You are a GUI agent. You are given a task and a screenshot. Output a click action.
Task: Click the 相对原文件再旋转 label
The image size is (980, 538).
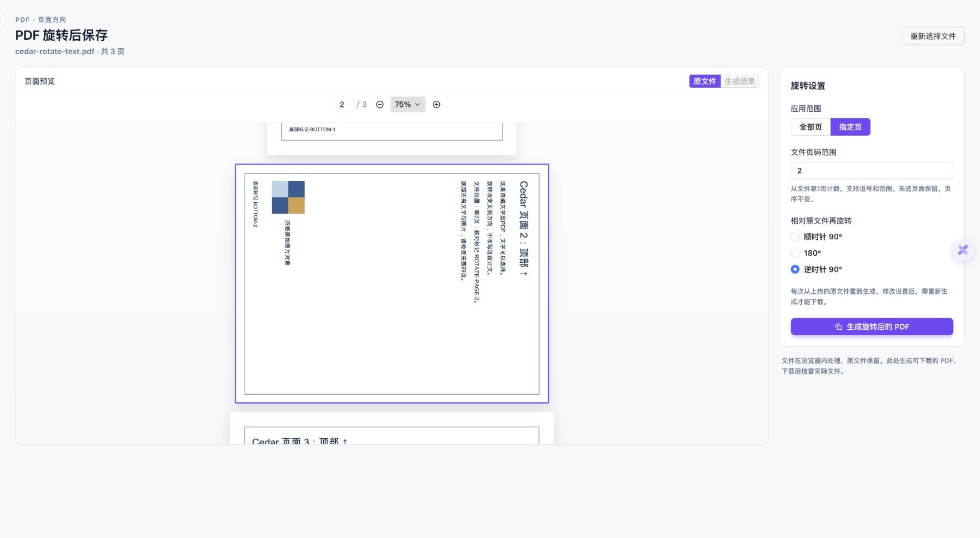[821, 221]
